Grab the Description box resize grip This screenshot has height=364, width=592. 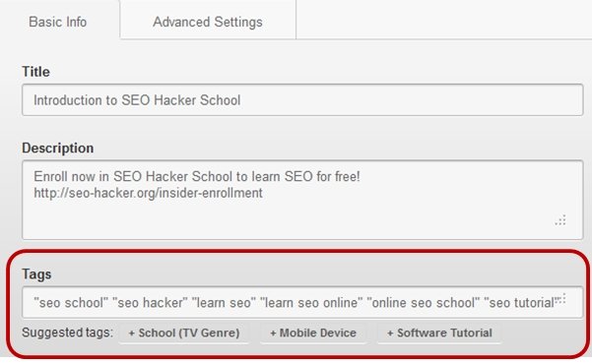(x=560, y=220)
